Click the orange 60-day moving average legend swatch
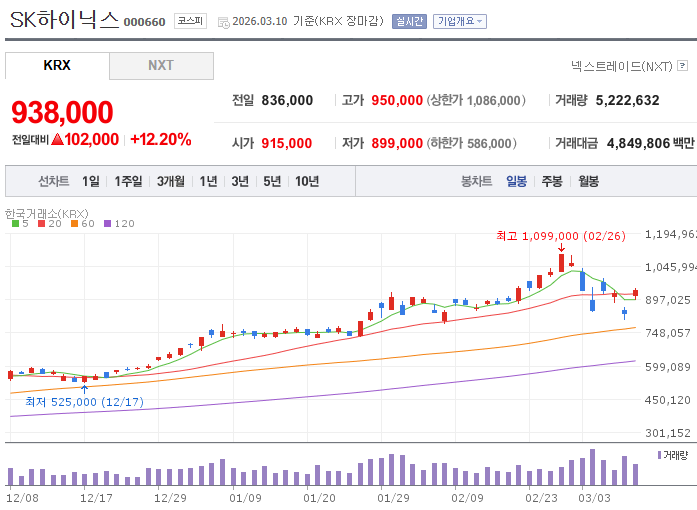Image resolution: width=697 pixels, height=510 pixels. coord(74,224)
